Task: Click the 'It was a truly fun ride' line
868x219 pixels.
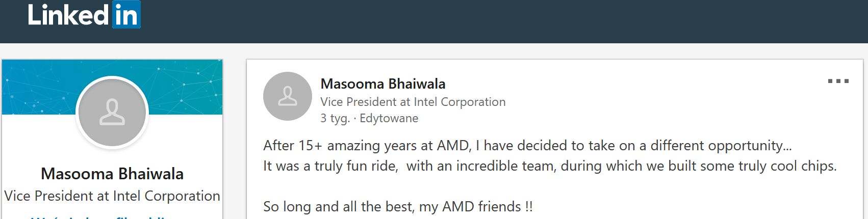Action: 550,166
